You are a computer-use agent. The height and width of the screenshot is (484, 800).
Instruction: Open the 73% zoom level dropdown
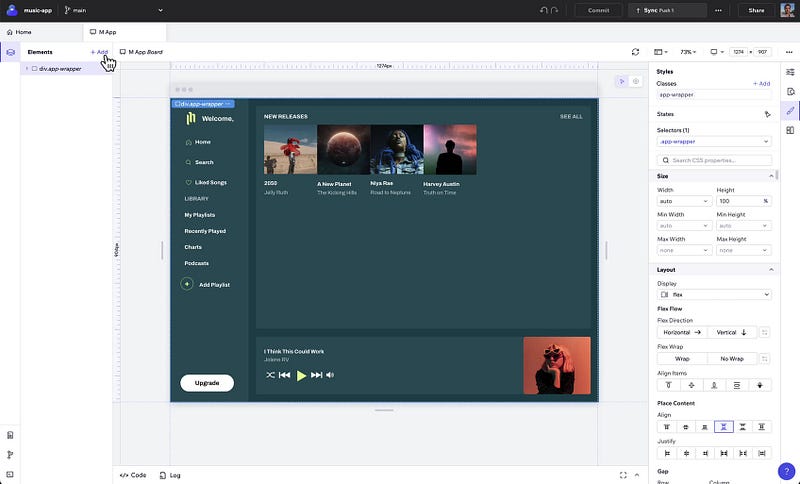click(688, 52)
